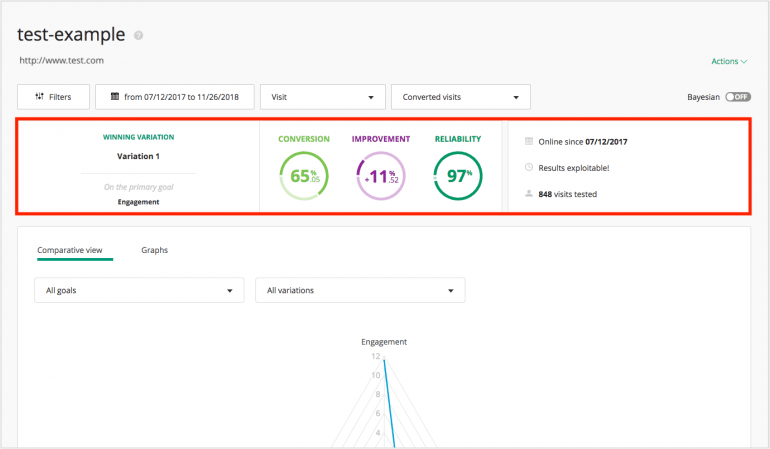Switch to the Graphs tab
770x449 pixels.
pyautogui.click(x=154, y=250)
